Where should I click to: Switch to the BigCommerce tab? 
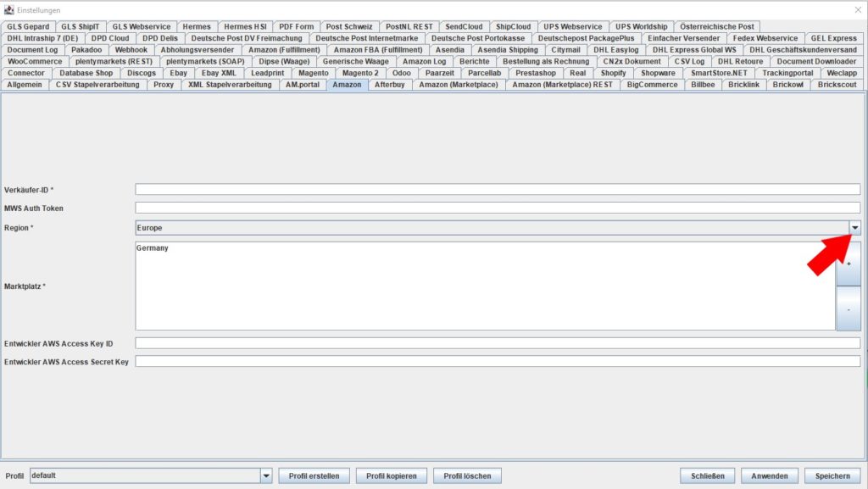pyautogui.click(x=652, y=85)
